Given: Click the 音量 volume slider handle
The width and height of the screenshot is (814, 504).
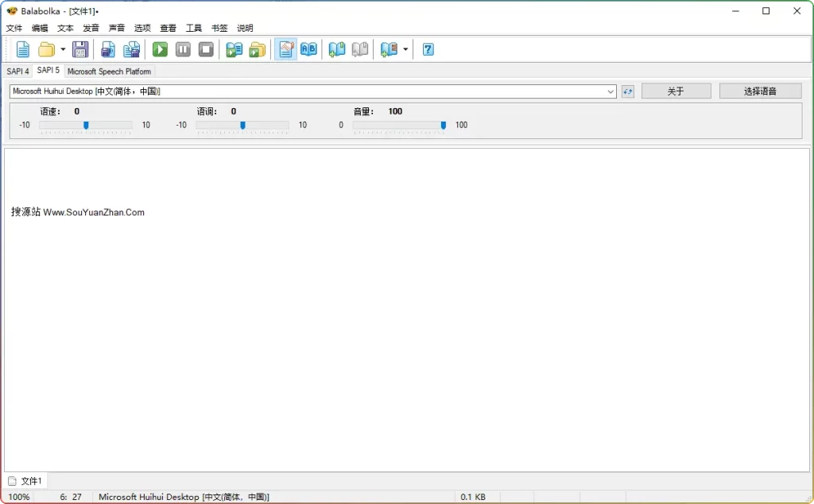Looking at the screenshot, I should pyautogui.click(x=444, y=125).
